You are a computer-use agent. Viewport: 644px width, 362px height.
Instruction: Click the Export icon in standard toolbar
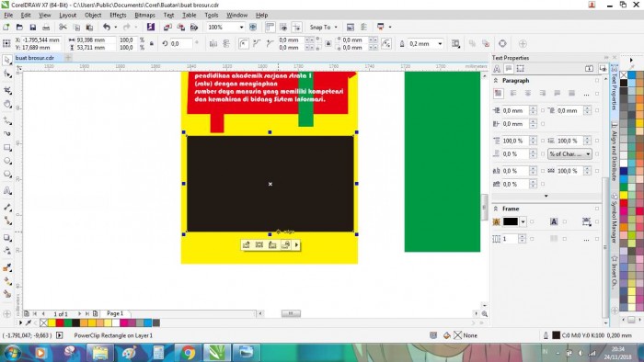pyautogui.click(x=180, y=28)
